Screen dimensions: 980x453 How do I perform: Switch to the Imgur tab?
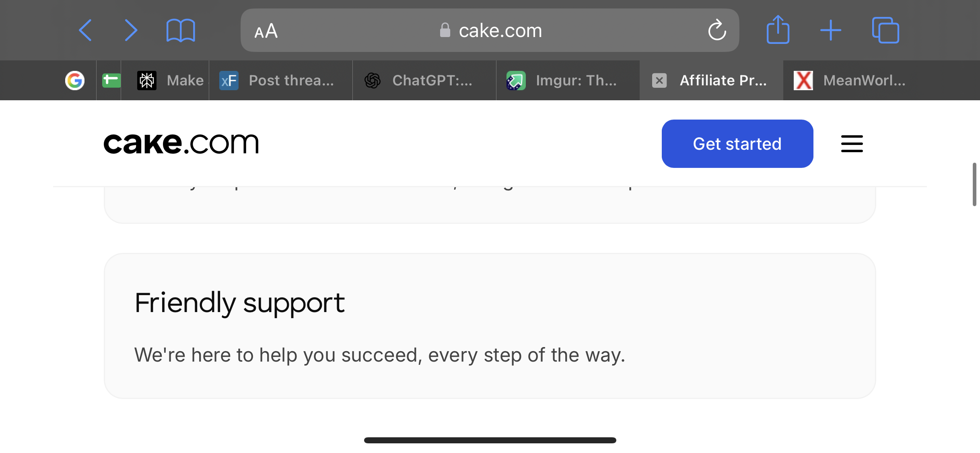(x=568, y=81)
